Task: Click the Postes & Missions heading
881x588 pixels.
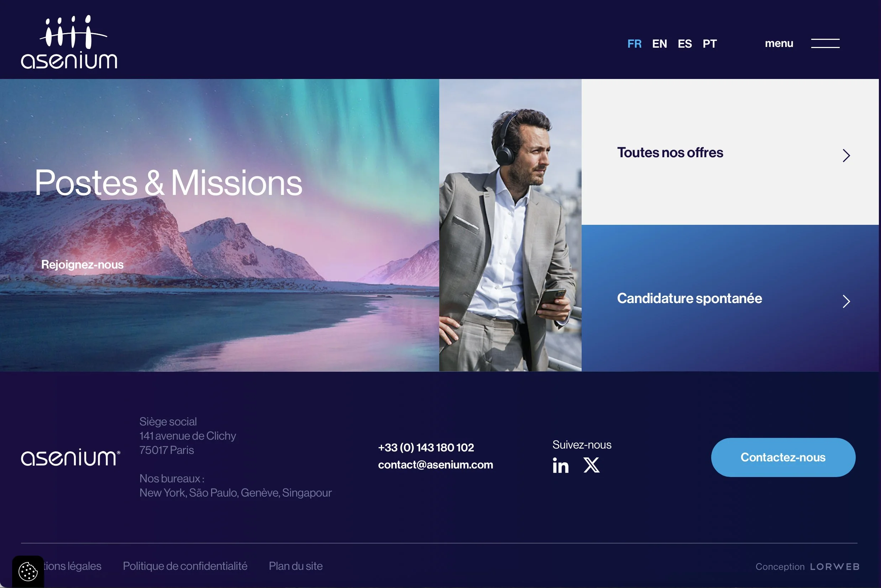Action: 168,182
